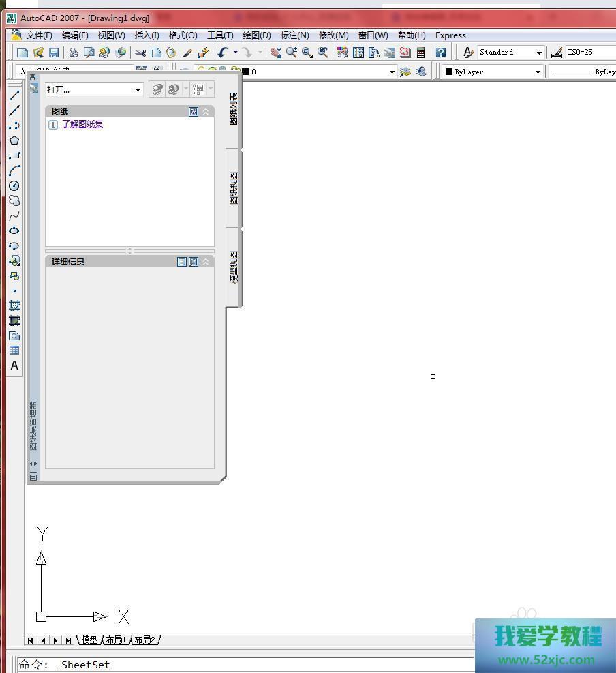Select the Line drawing tool
The height and width of the screenshot is (673, 616).
14,95
